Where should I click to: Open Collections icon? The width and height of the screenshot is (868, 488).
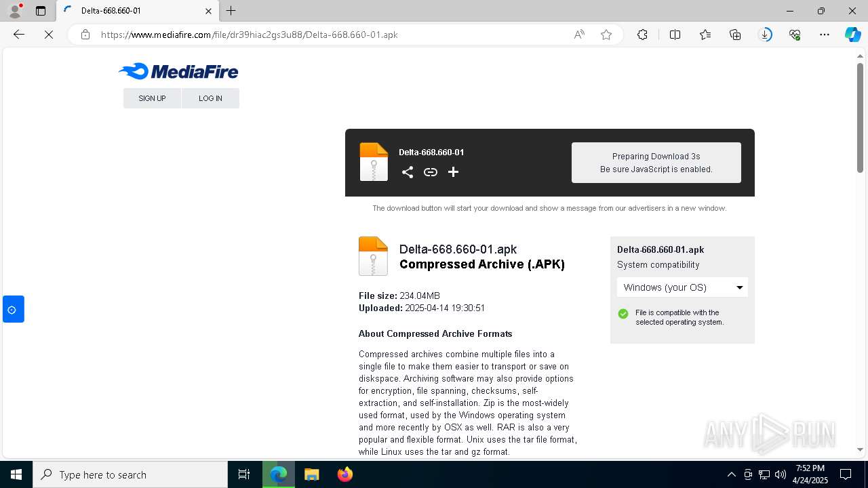[x=735, y=35]
